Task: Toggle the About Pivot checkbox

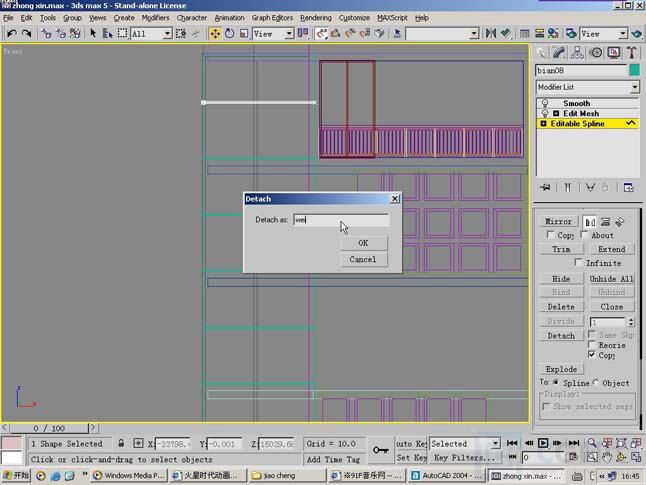Action: [584, 234]
